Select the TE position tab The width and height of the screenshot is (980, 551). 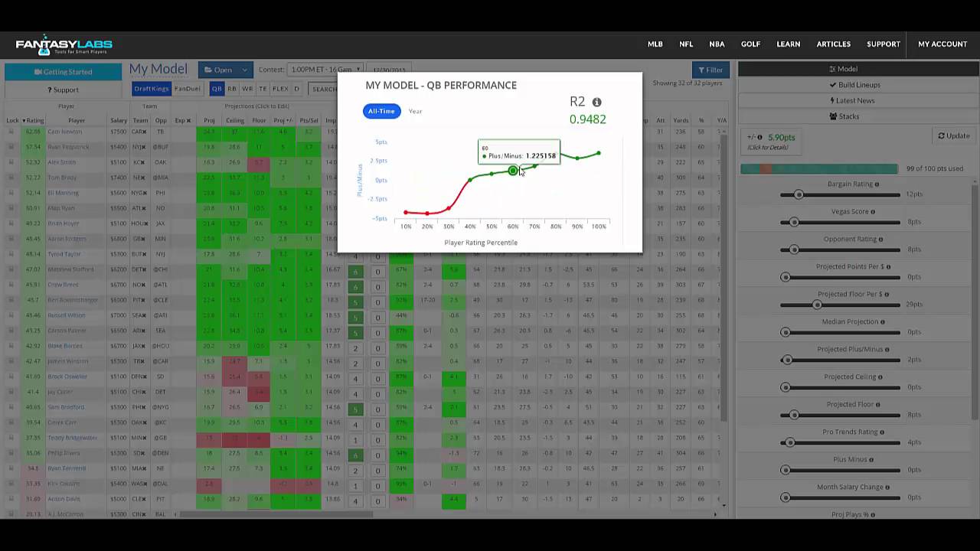(263, 89)
